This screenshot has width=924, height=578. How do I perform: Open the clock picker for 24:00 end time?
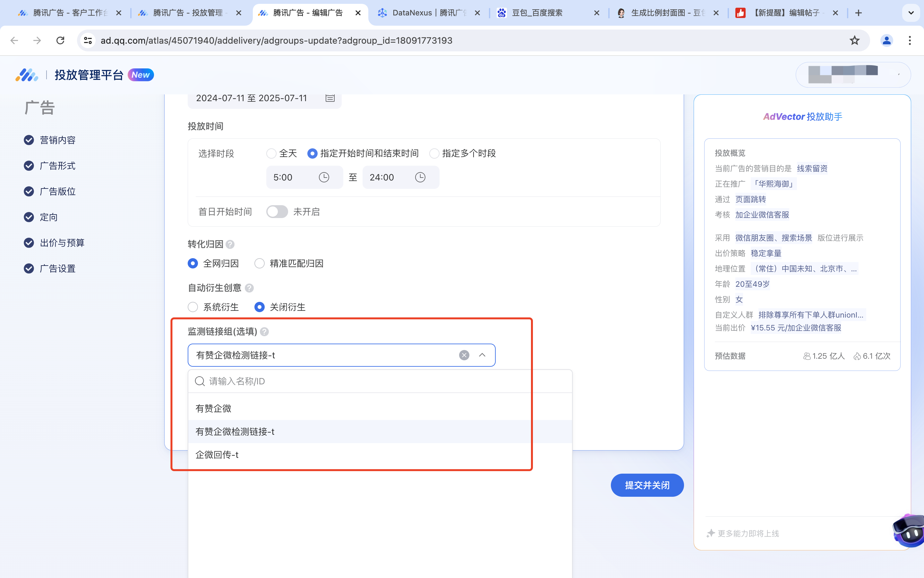point(420,177)
